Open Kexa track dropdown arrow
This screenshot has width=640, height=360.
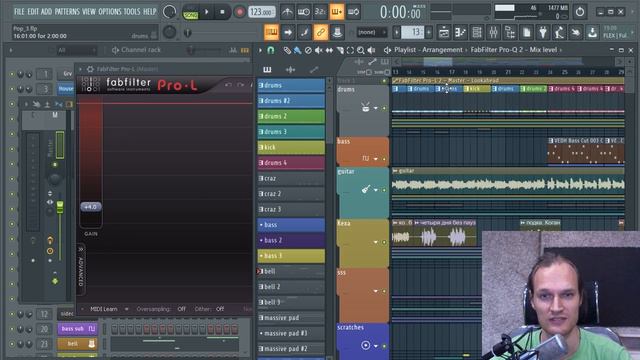(x=376, y=242)
